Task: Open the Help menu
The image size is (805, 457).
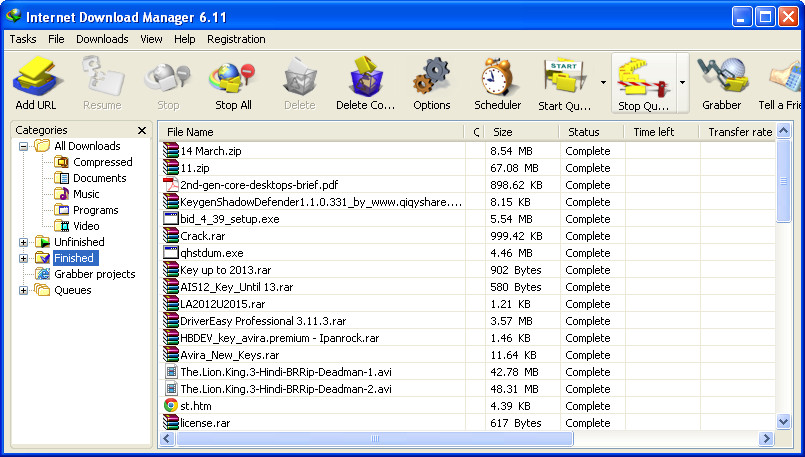Action: (184, 39)
